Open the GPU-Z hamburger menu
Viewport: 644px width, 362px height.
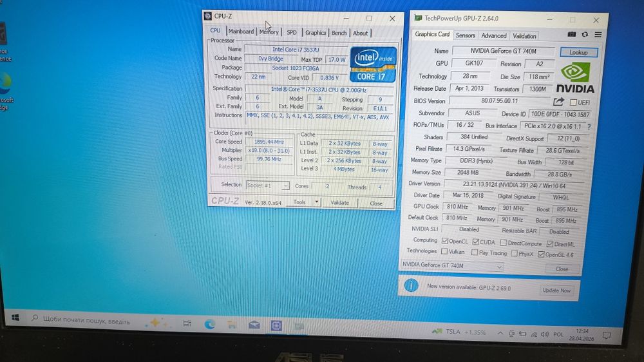pyautogui.click(x=598, y=35)
